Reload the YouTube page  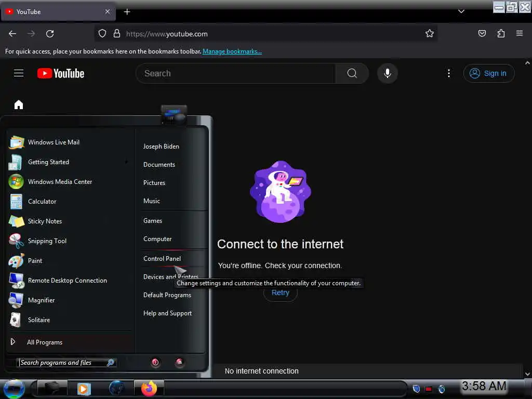pos(50,34)
